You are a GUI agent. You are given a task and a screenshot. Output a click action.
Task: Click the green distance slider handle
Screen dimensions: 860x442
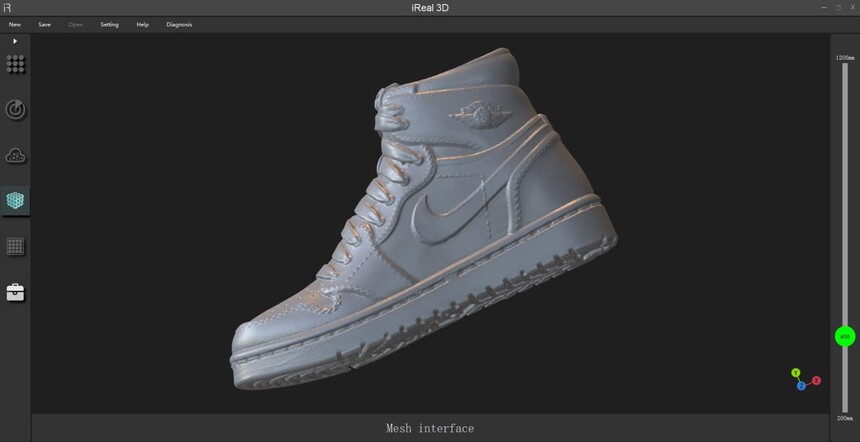tap(845, 336)
